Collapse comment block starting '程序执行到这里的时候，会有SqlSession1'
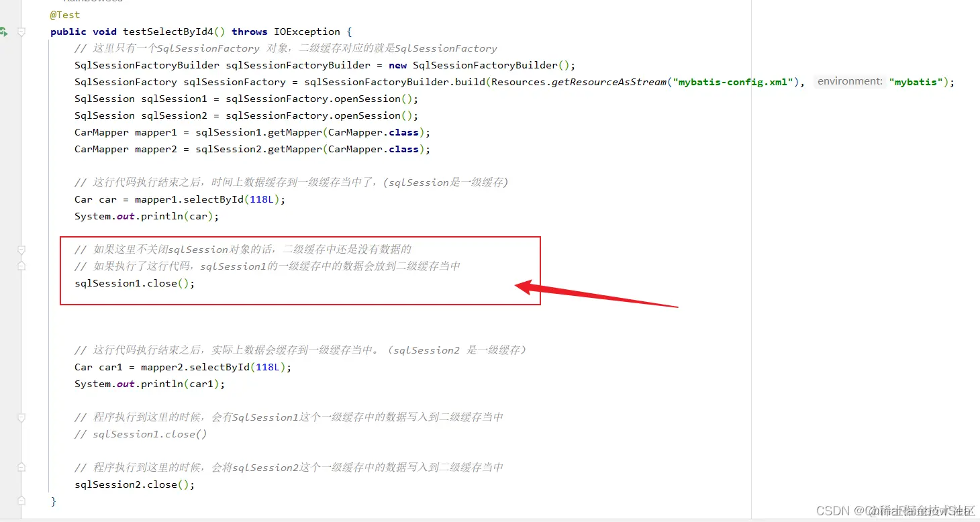The height and width of the screenshot is (522, 980). click(21, 417)
